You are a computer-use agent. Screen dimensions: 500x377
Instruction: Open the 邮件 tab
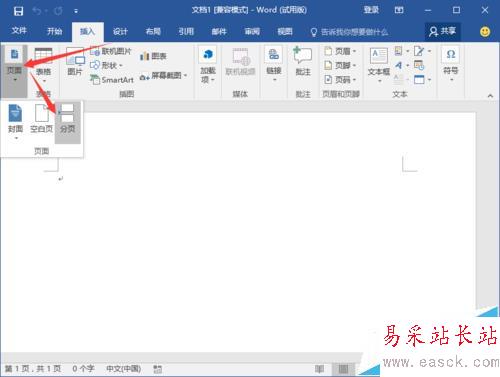coord(219,31)
